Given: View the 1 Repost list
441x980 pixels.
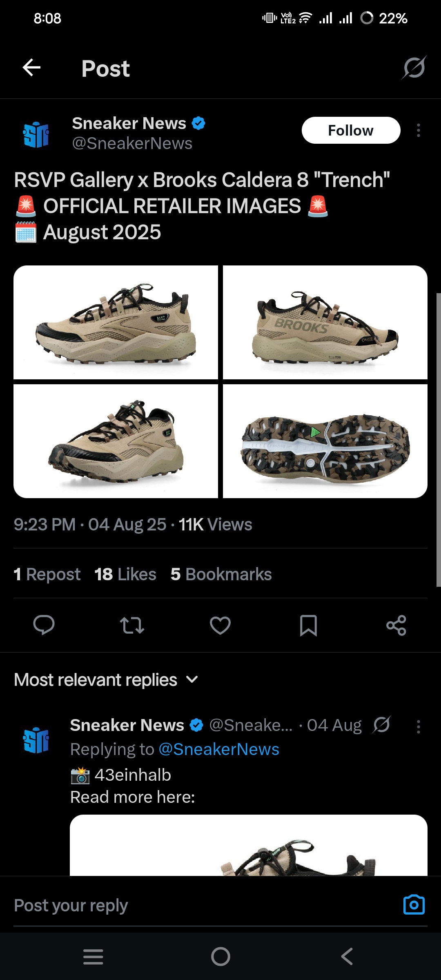Looking at the screenshot, I should pos(47,574).
